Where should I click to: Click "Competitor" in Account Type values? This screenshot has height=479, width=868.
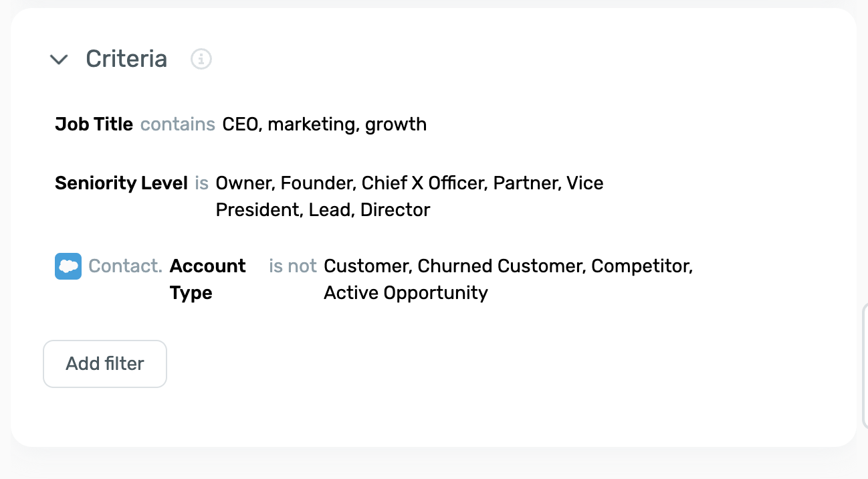640,266
